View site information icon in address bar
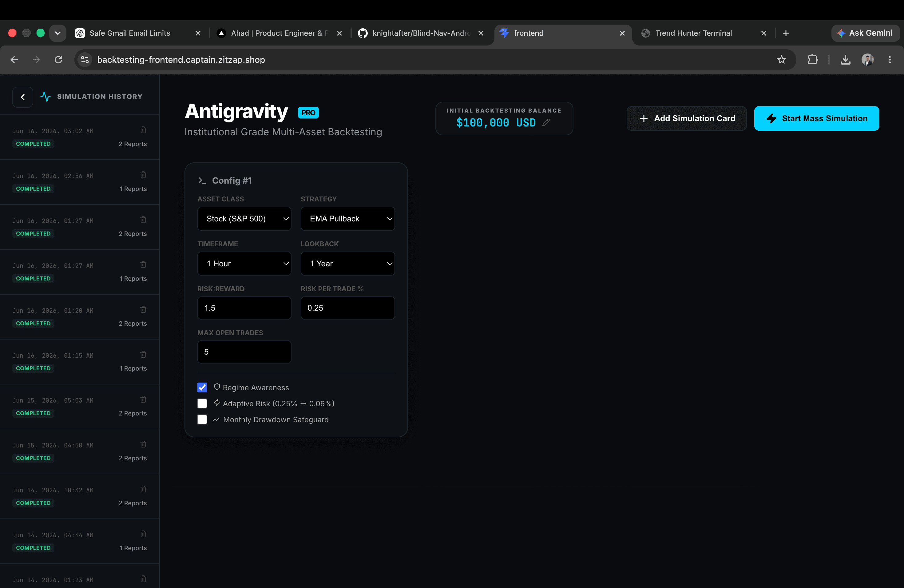The image size is (904, 588). [85, 60]
